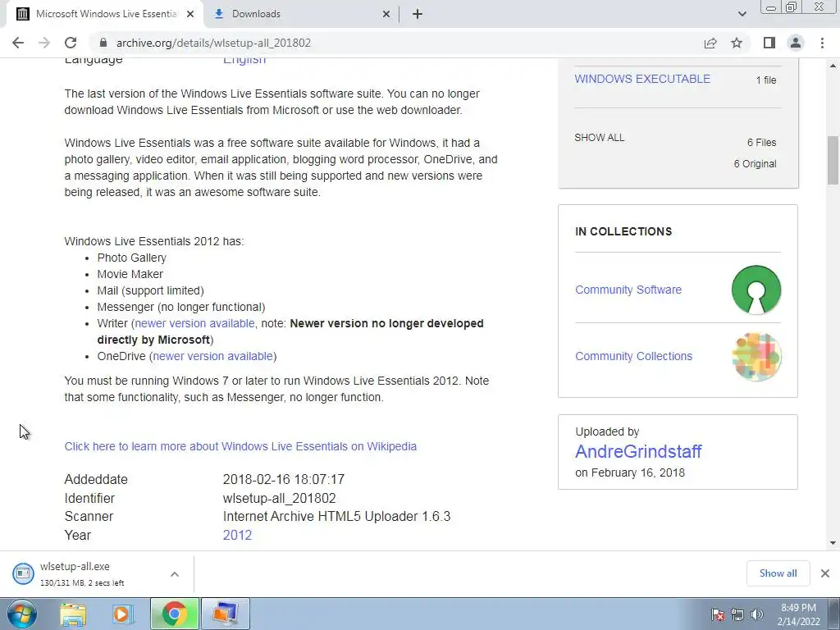Click Show all downloads button
This screenshot has width=840, height=630.
[x=778, y=573]
